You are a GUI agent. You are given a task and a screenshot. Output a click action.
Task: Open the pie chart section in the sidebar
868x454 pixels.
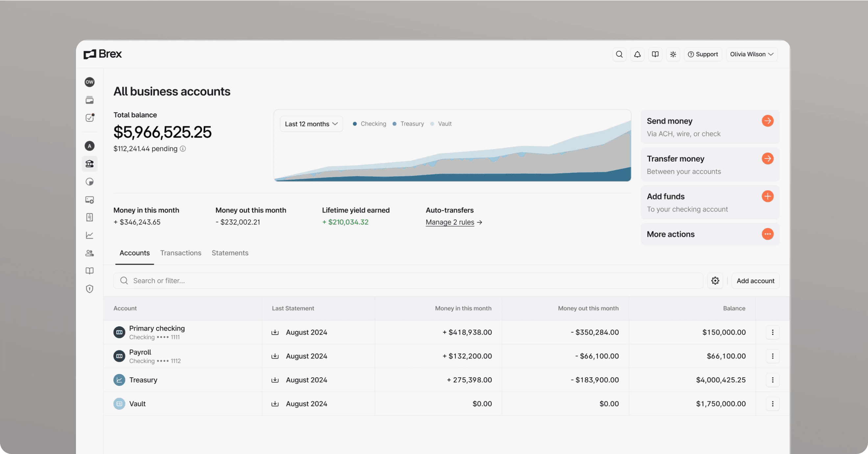[x=90, y=182]
